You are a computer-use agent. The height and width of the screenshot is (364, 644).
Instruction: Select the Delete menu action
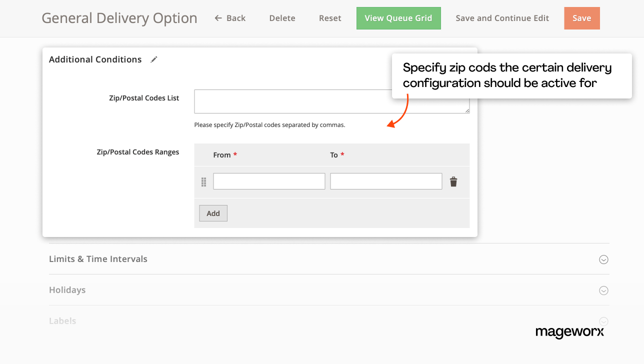coord(281,17)
